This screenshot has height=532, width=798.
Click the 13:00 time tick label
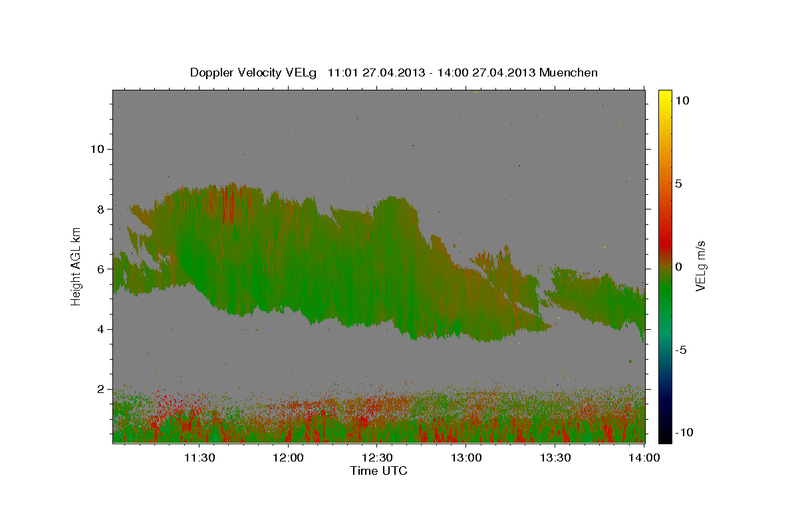[467, 458]
